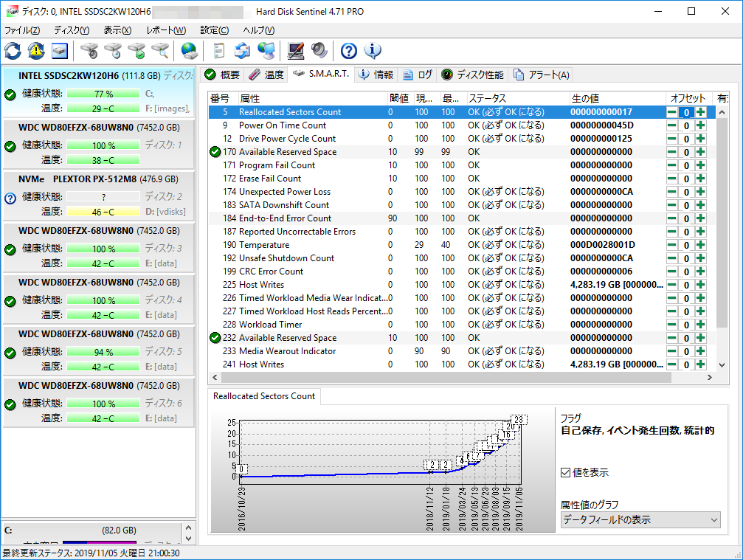Image resolution: width=743 pixels, height=560 pixels.
Task: Decrease offset for CRC Error Count row
Action: coord(671,272)
